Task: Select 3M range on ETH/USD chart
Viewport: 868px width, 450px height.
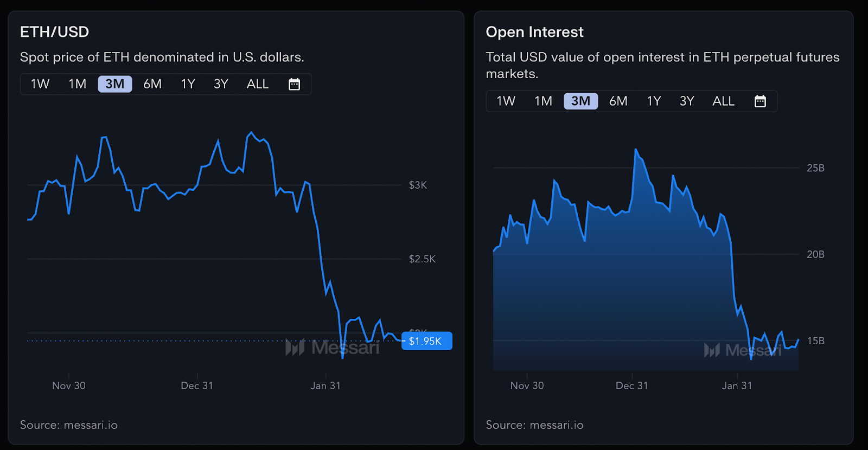Action: point(115,84)
